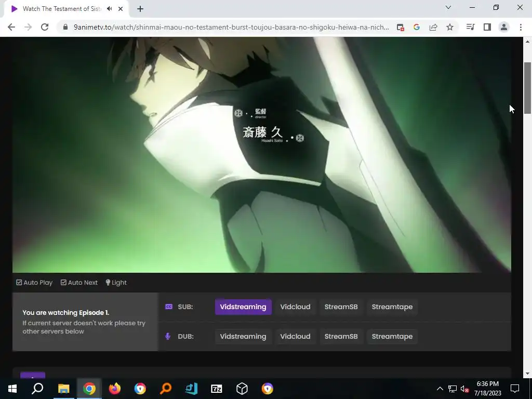Go back to the previous page
This screenshot has height=399, width=532.
[11, 27]
